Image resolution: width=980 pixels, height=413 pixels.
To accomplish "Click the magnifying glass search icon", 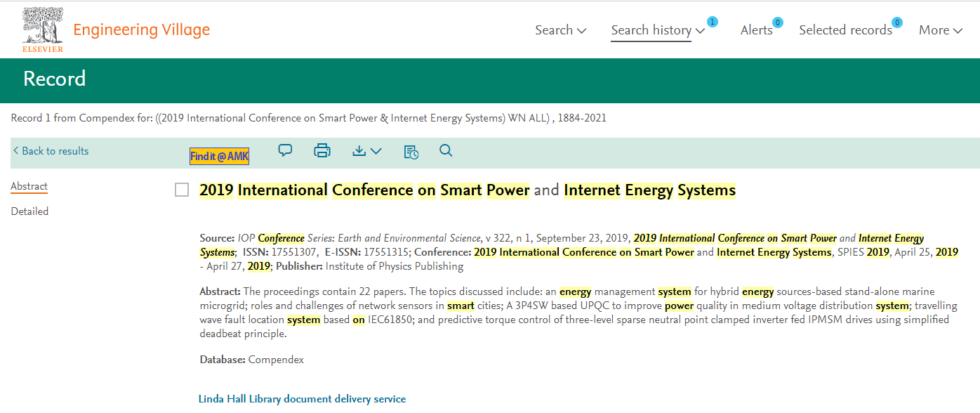I will click(446, 150).
